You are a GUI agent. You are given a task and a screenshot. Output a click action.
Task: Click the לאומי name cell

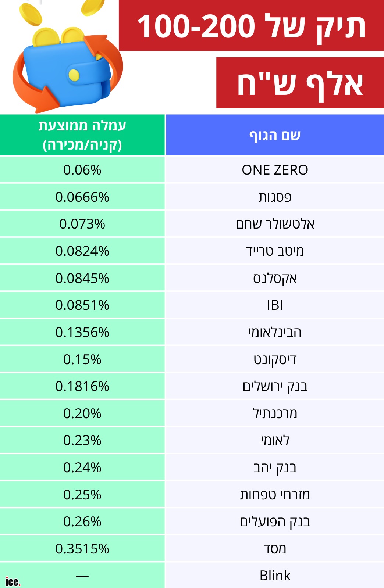[x=275, y=440]
